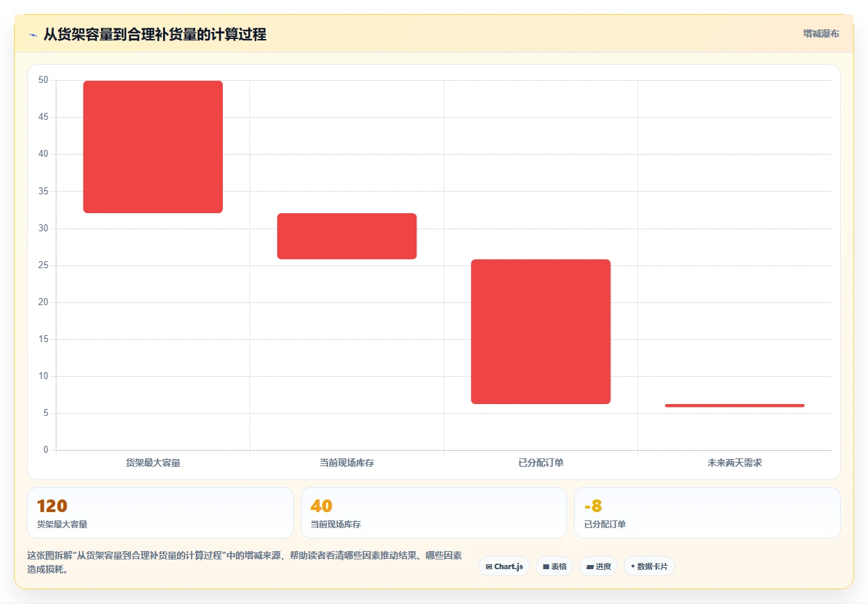Open the 40 当前现场库存 data card
The width and height of the screenshot is (868, 604).
[434, 513]
